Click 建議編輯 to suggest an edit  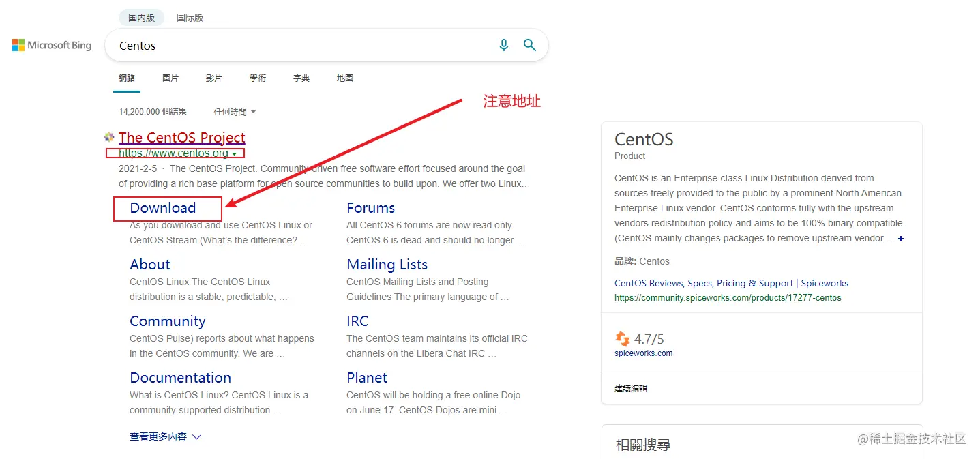coord(630,387)
